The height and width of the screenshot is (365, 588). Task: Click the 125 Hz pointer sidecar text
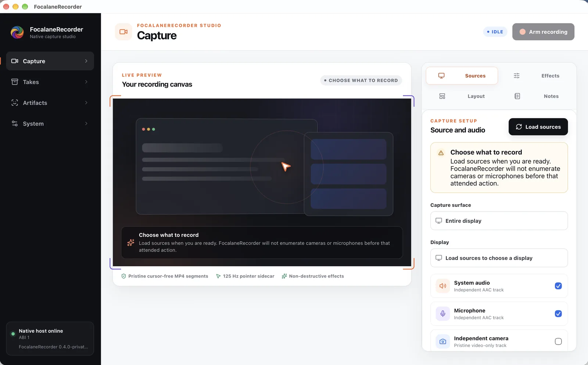249,276
